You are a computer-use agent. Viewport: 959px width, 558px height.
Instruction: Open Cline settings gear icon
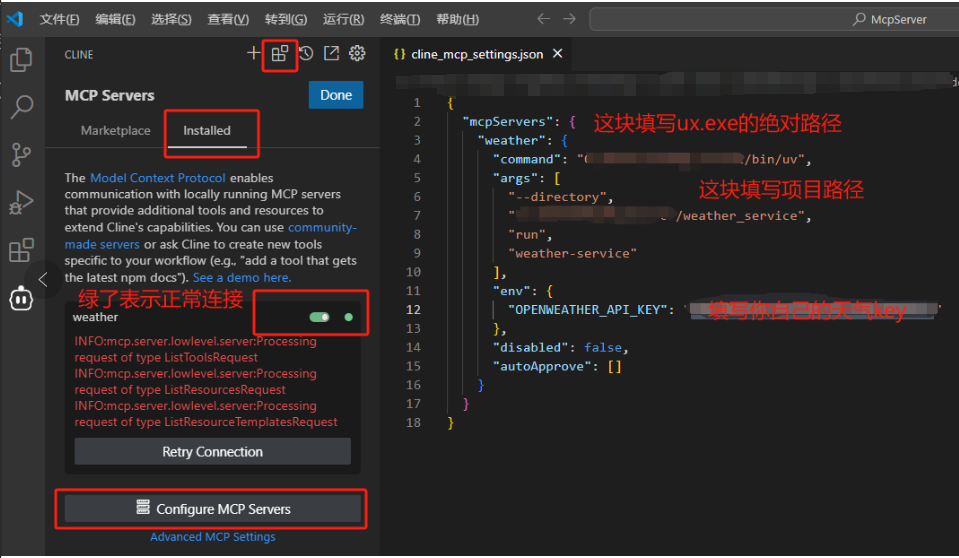(x=357, y=54)
